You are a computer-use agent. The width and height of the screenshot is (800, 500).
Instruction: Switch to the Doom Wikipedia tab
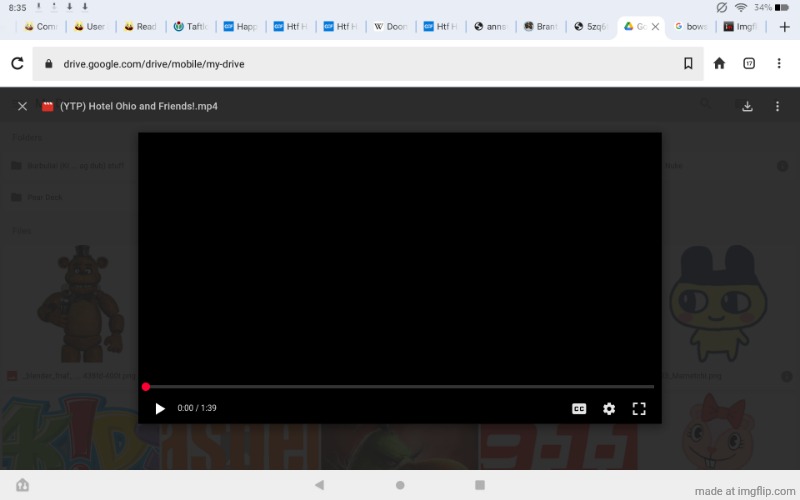click(391, 27)
